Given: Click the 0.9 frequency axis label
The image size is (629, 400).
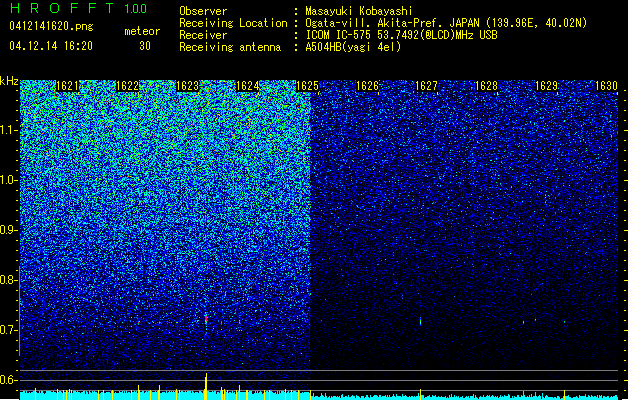Looking at the screenshot, I should coord(9,230).
